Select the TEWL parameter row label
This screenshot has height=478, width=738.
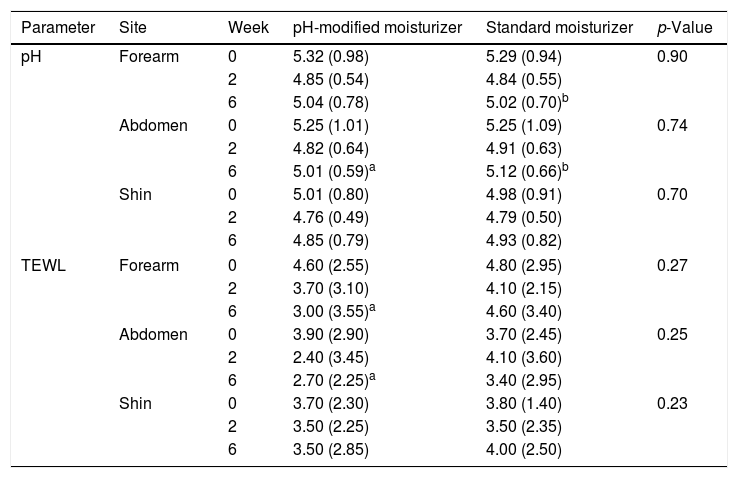click(x=42, y=266)
